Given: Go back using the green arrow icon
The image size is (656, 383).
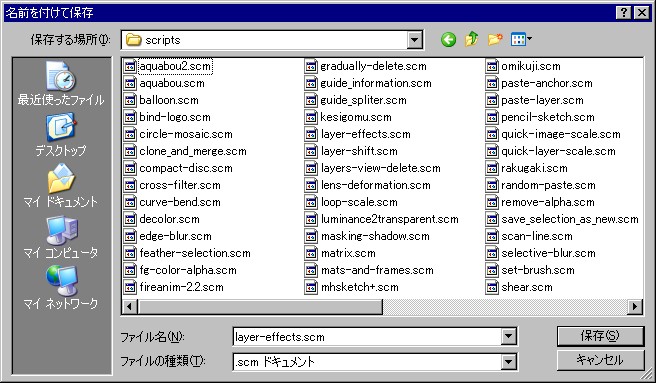Looking at the screenshot, I should click(448, 40).
